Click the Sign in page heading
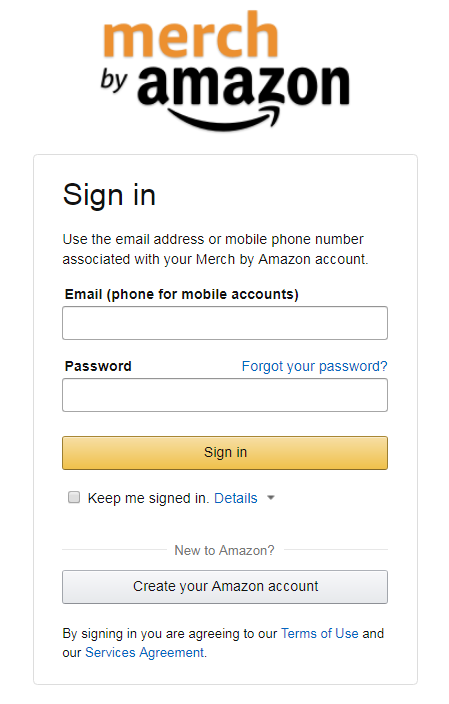 pyautogui.click(x=109, y=195)
